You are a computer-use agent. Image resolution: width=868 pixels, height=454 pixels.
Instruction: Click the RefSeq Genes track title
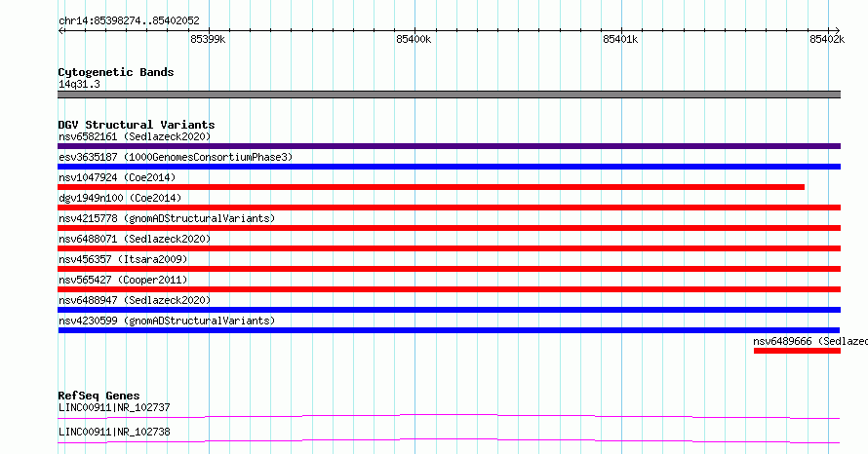click(99, 396)
